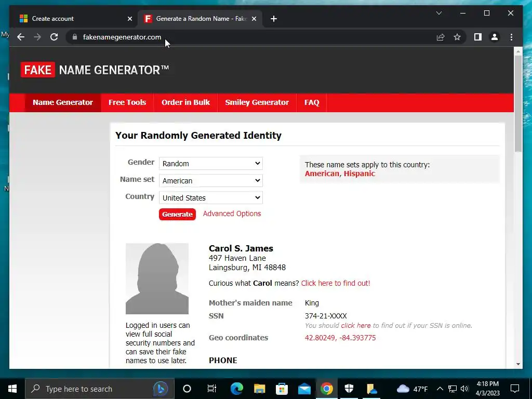The height and width of the screenshot is (399, 532).
Task: Open File Explorer from the taskbar
Action: pyautogui.click(x=259, y=389)
